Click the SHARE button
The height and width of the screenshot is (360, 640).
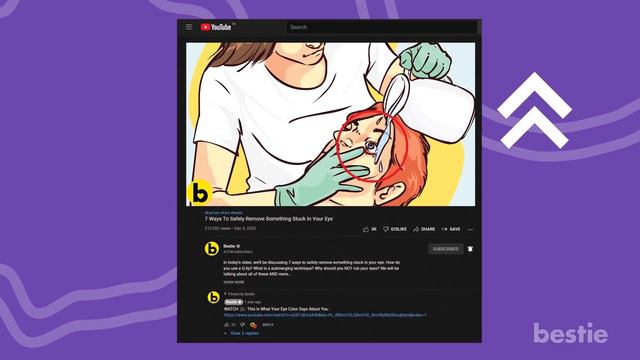424,229
